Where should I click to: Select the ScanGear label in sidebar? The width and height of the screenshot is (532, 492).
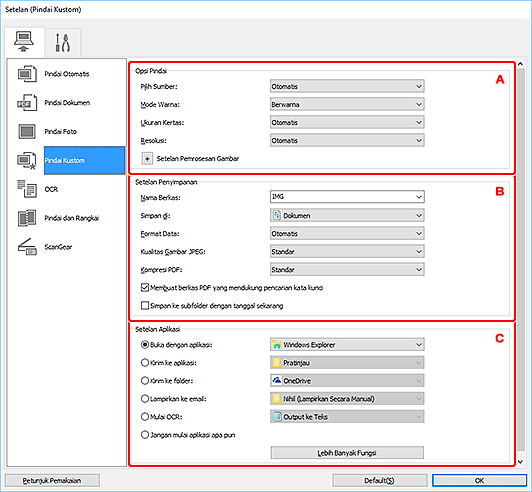tap(58, 247)
